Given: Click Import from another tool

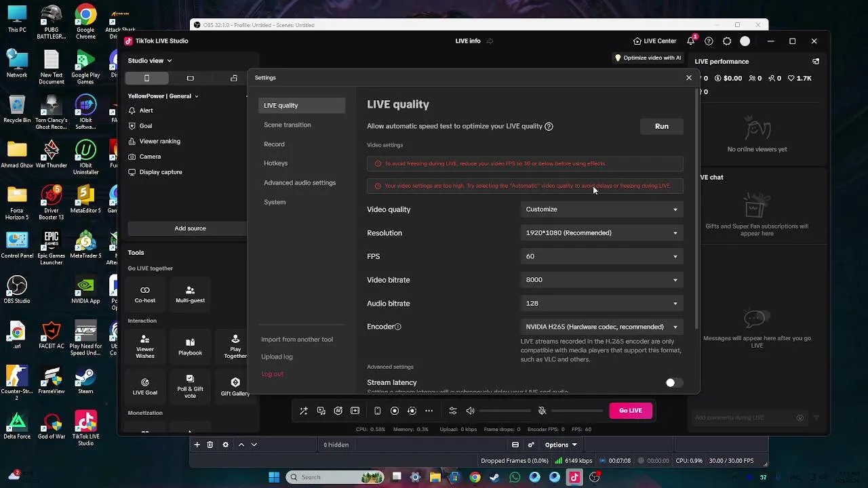Looking at the screenshot, I should 297,340.
